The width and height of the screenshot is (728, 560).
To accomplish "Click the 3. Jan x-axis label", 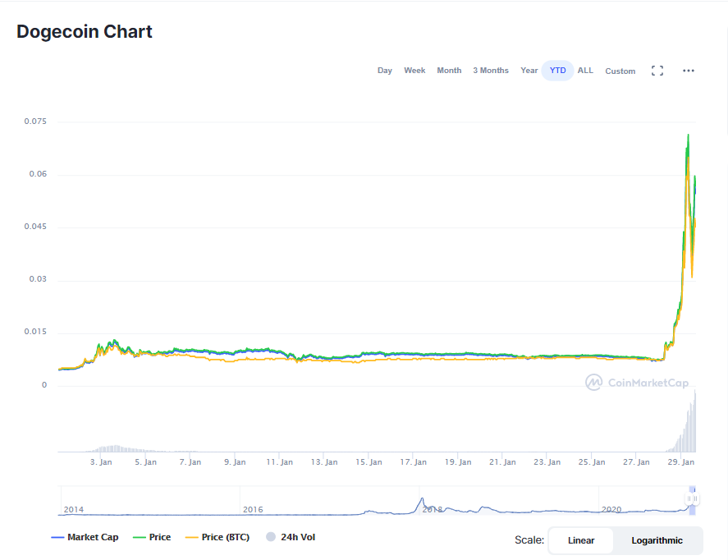I will [101, 462].
